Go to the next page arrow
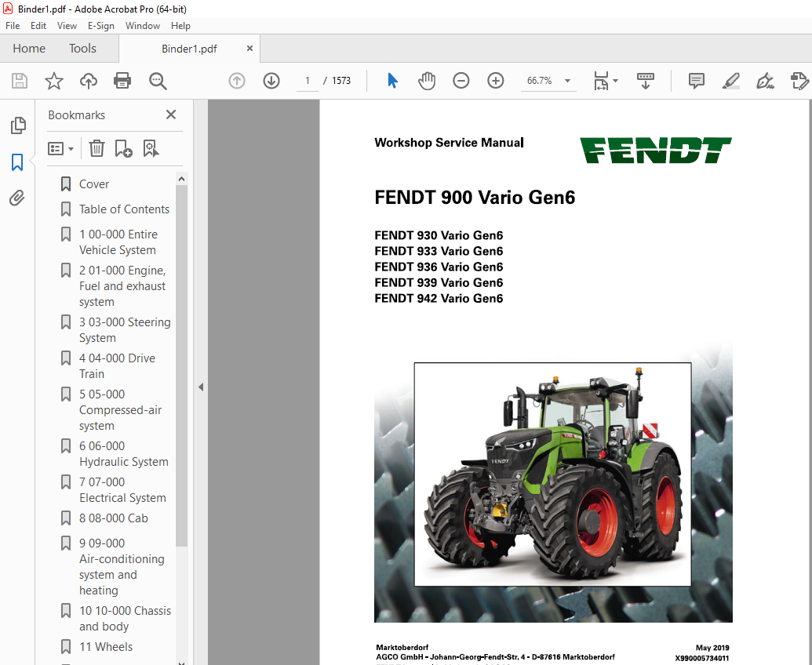This screenshot has width=812, height=665. click(271, 81)
